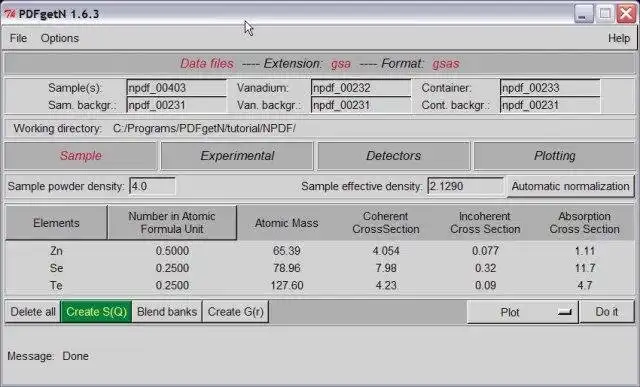640x387 pixels.
Task: Open the Plot dropdown menu
Action: pyautogui.click(x=522, y=312)
